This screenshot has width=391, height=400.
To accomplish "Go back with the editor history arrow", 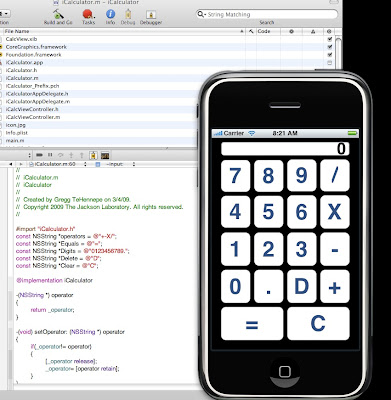I will click(x=11, y=164).
